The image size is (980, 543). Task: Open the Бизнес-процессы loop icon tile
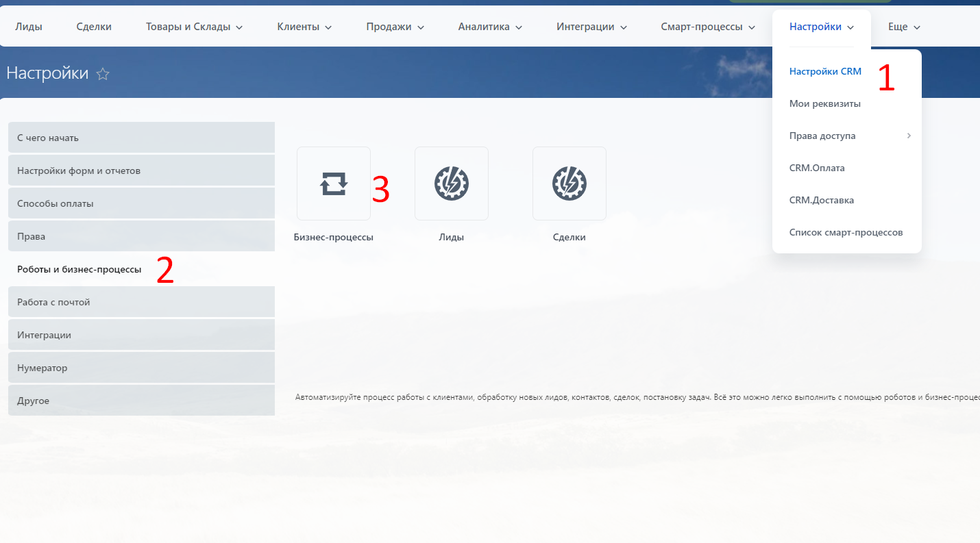334,184
